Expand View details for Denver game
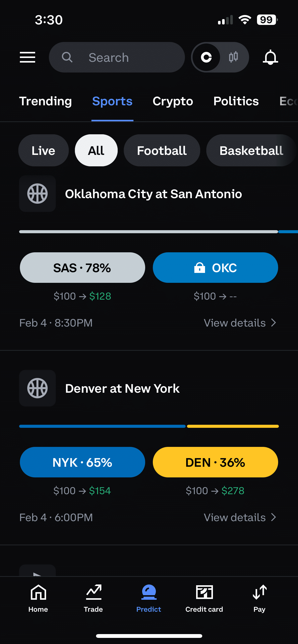The image size is (298, 644). [x=240, y=518]
